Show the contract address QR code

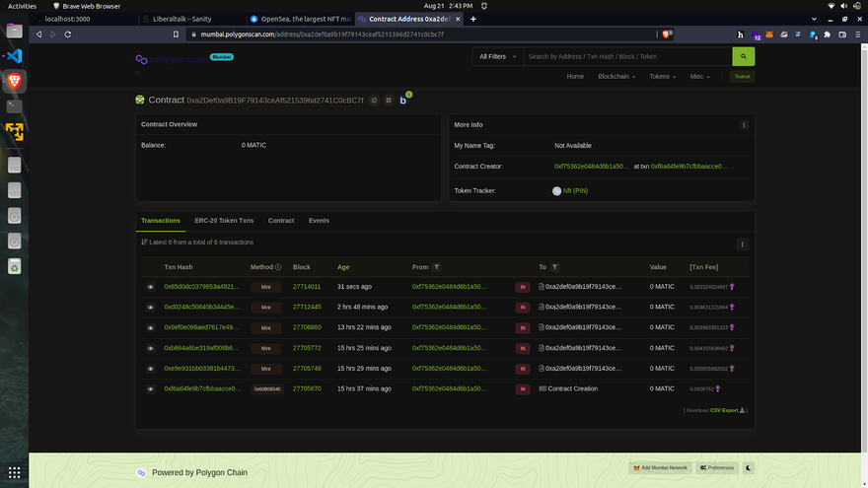[x=389, y=101]
